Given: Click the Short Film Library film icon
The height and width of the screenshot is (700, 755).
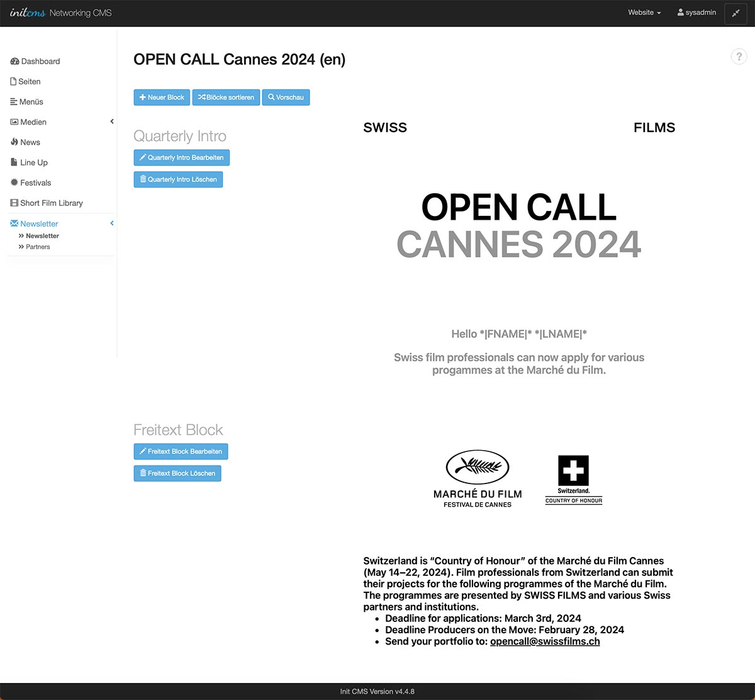Looking at the screenshot, I should pyautogui.click(x=14, y=203).
